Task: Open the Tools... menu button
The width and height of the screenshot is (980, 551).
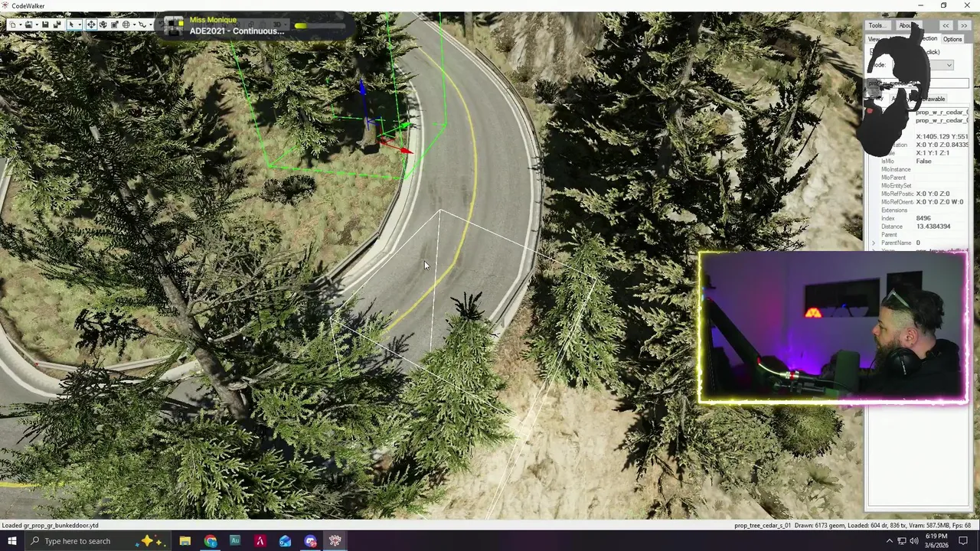Action: point(877,25)
